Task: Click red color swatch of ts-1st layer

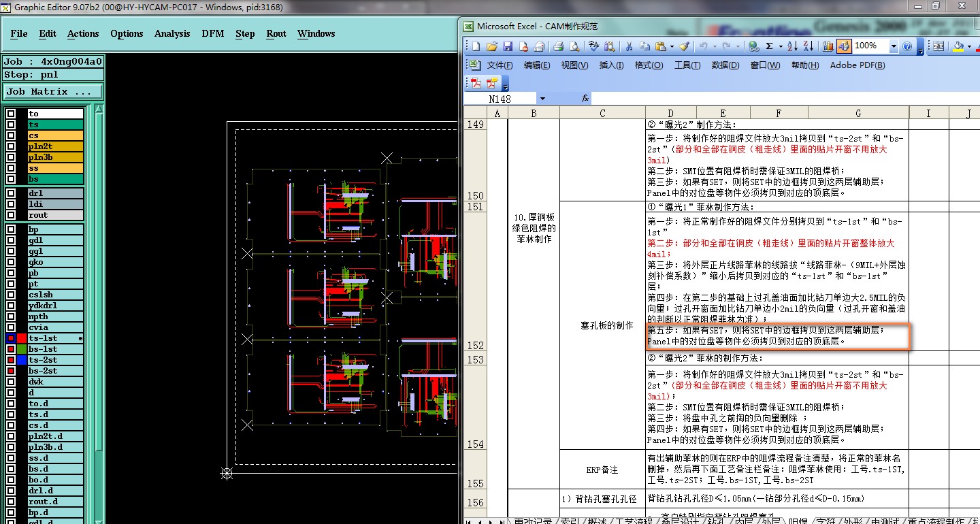Action: tap(22, 338)
